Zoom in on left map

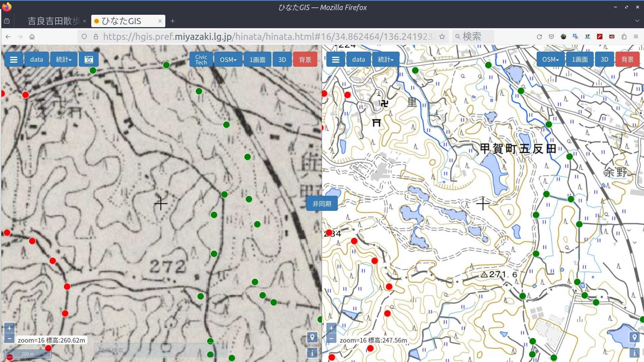(x=9, y=328)
